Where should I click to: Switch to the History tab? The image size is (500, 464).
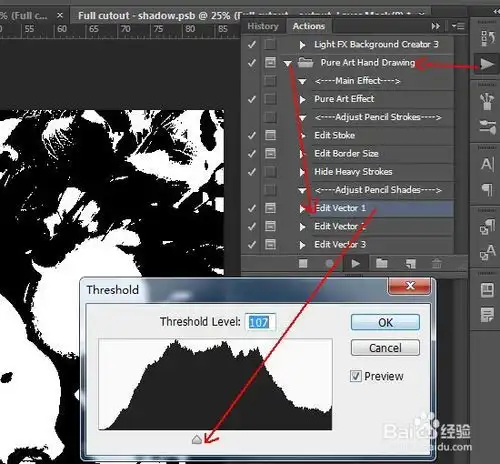click(263, 26)
